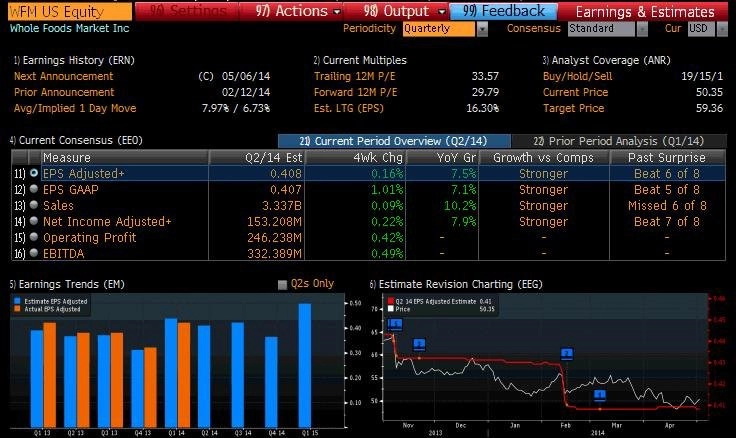The width and height of the screenshot is (736, 438).
Task: Click the orange Actual EPS Adjusted legend swatch
Action: (17, 309)
